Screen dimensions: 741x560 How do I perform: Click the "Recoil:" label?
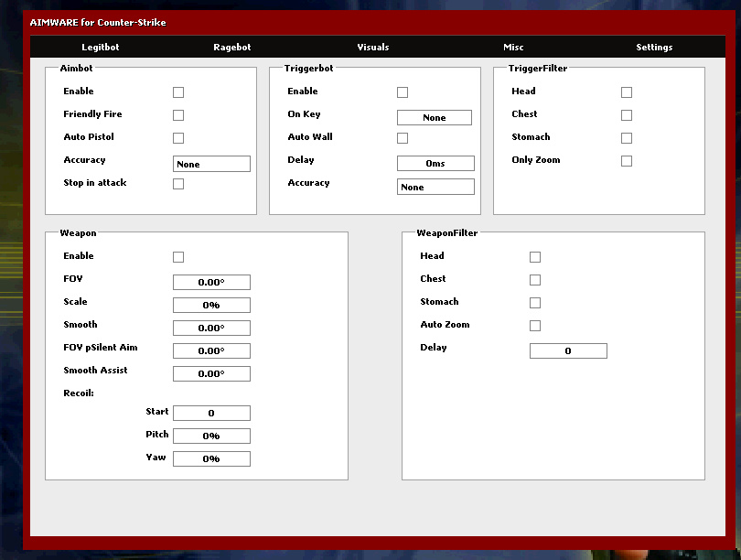point(79,393)
